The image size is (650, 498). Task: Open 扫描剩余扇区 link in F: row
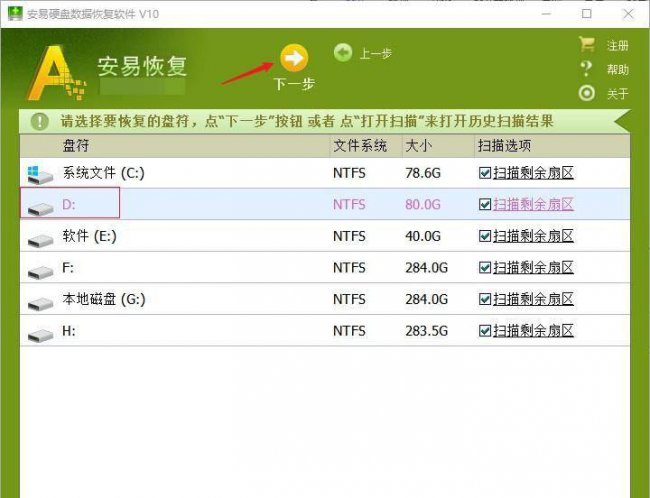coord(533,267)
